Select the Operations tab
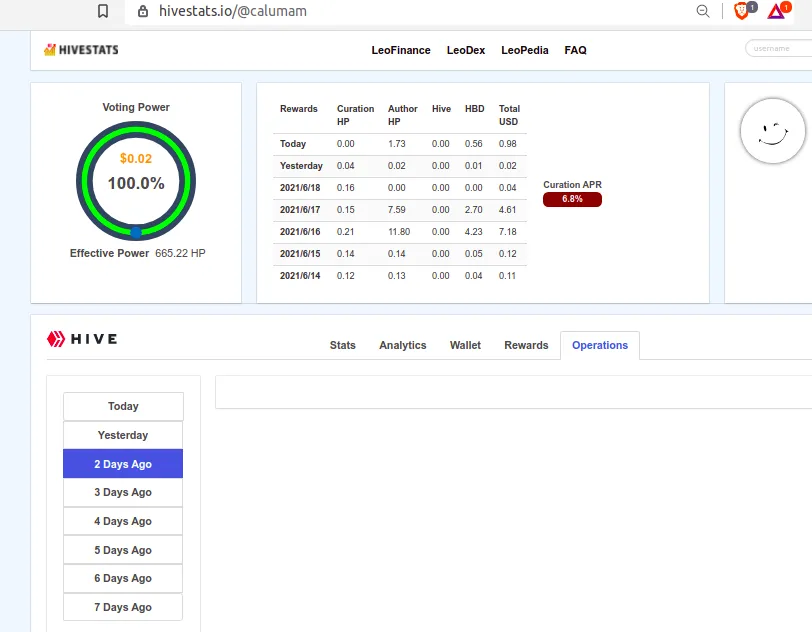This screenshot has width=812, height=632. click(600, 346)
